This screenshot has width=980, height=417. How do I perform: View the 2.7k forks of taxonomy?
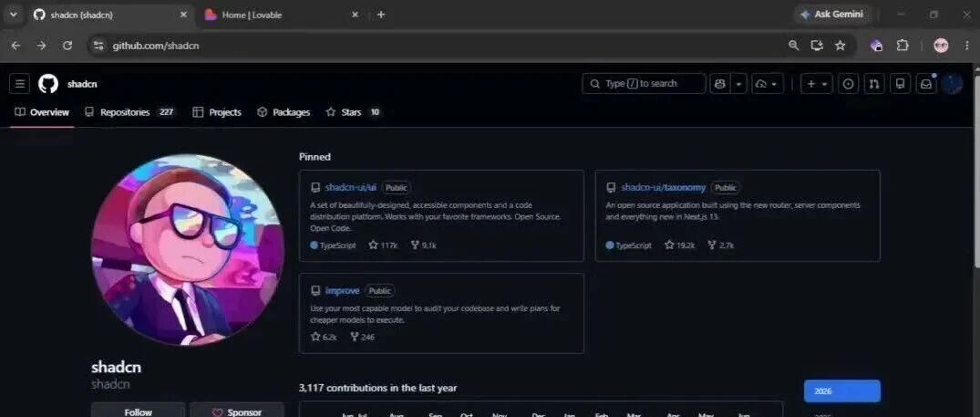point(720,245)
